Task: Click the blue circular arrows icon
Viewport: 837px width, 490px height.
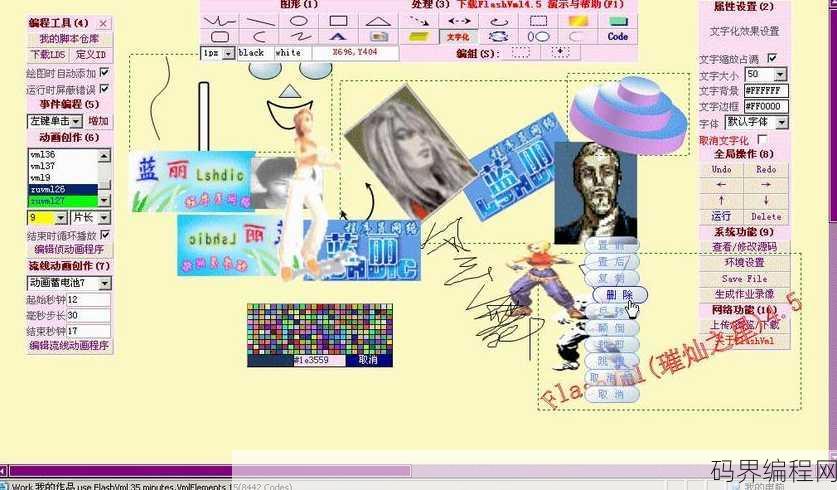Action: tap(499, 37)
